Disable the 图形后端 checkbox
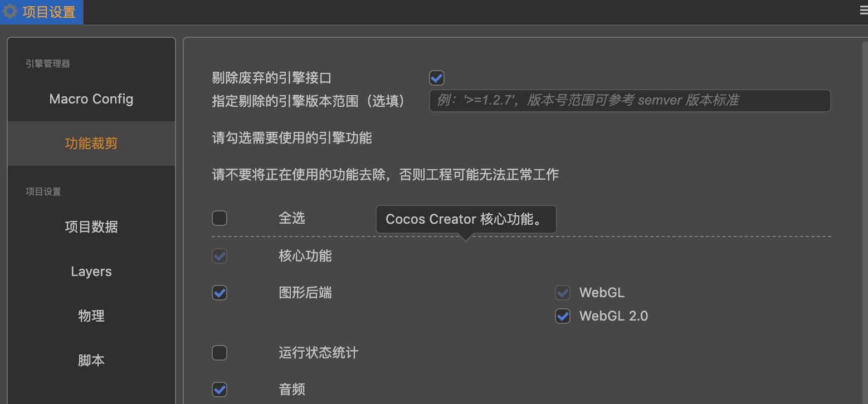 coord(220,293)
